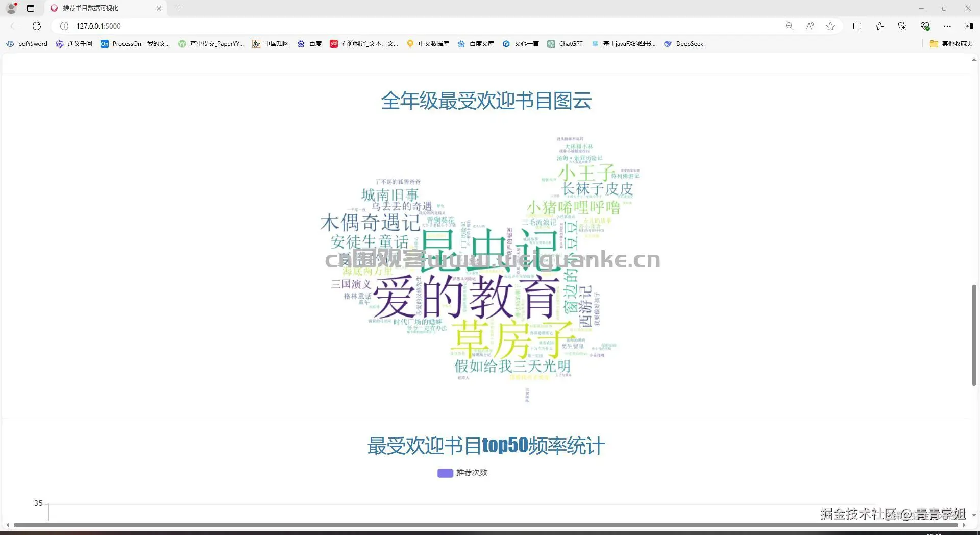The width and height of the screenshot is (980, 535).
Task: Click the 全年级最受欢迎书目图云 heading
Action: click(486, 101)
